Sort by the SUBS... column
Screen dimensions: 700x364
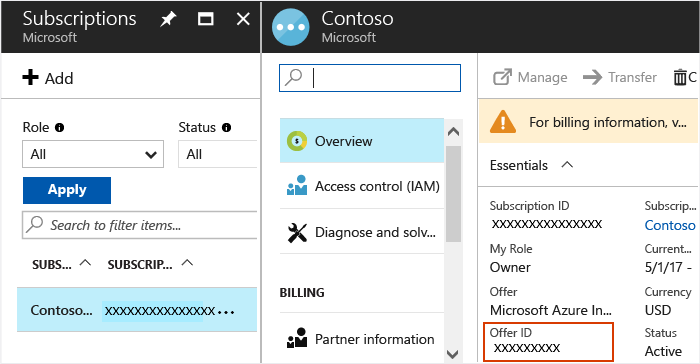pos(61,264)
